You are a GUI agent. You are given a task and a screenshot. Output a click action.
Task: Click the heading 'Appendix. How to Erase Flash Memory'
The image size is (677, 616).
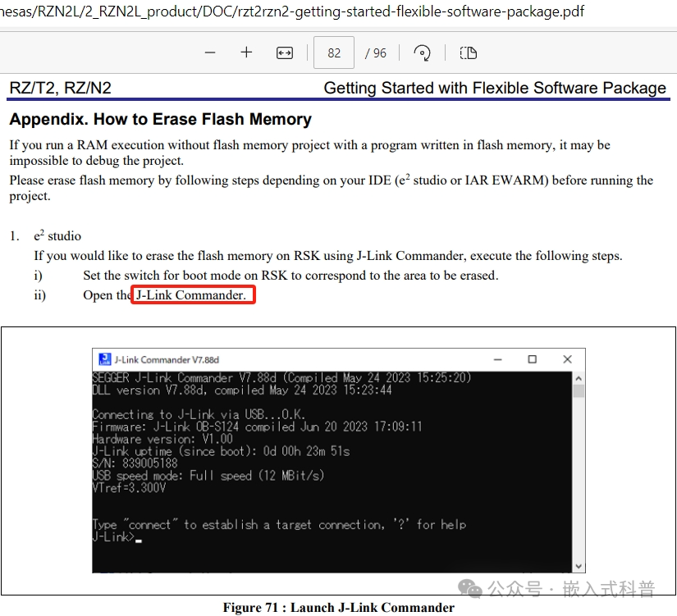pyautogui.click(x=160, y=119)
